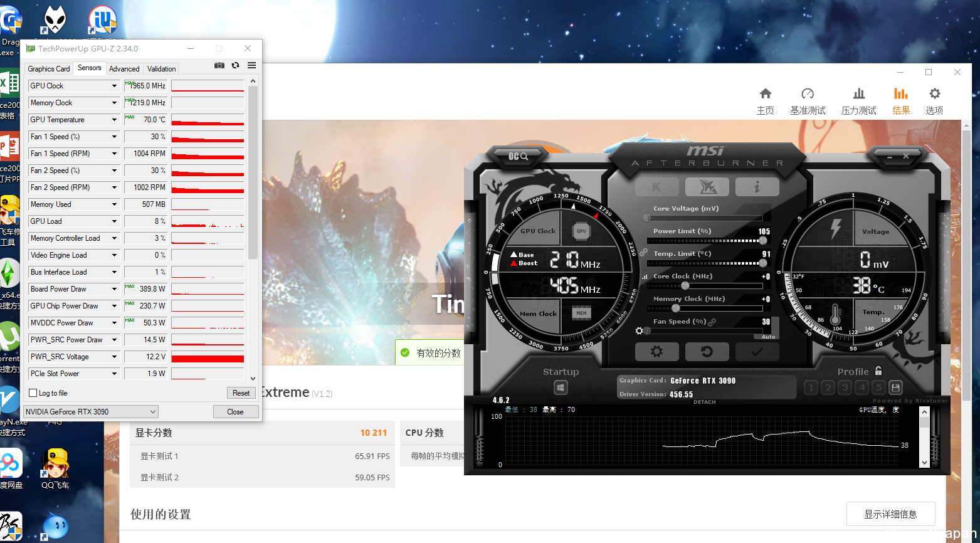The height and width of the screenshot is (543, 980).
Task: Select Afterburner profile slot 5
Action: [x=878, y=387]
